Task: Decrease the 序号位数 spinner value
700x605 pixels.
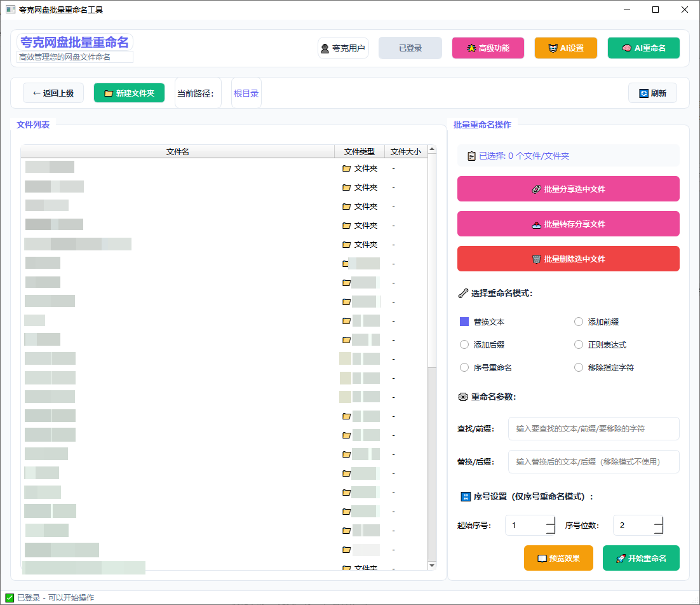Action: (658, 530)
